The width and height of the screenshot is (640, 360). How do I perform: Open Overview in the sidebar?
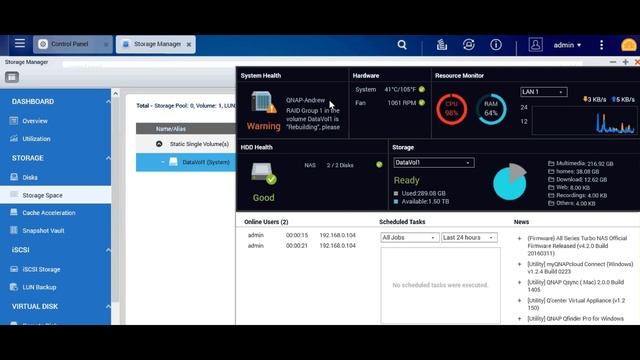click(x=35, y=121)
